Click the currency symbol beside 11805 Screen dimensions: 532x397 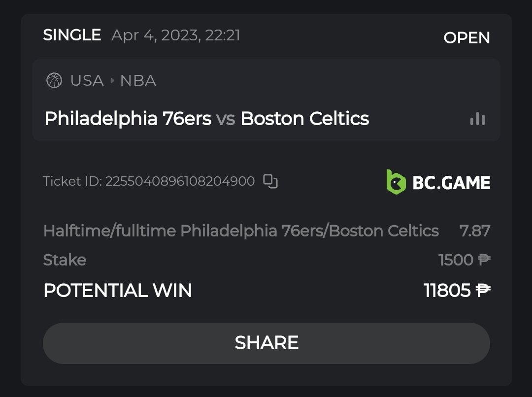[483, 291]
